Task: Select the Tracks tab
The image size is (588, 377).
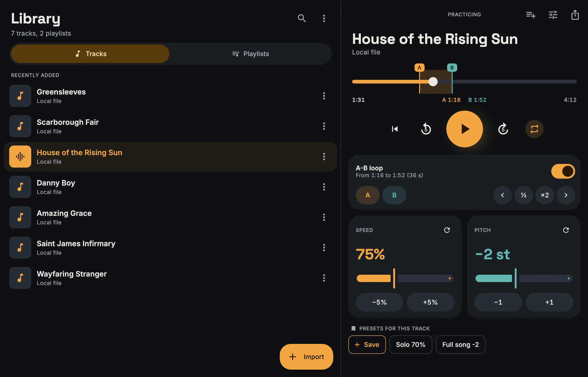Action: pos(90,54)
